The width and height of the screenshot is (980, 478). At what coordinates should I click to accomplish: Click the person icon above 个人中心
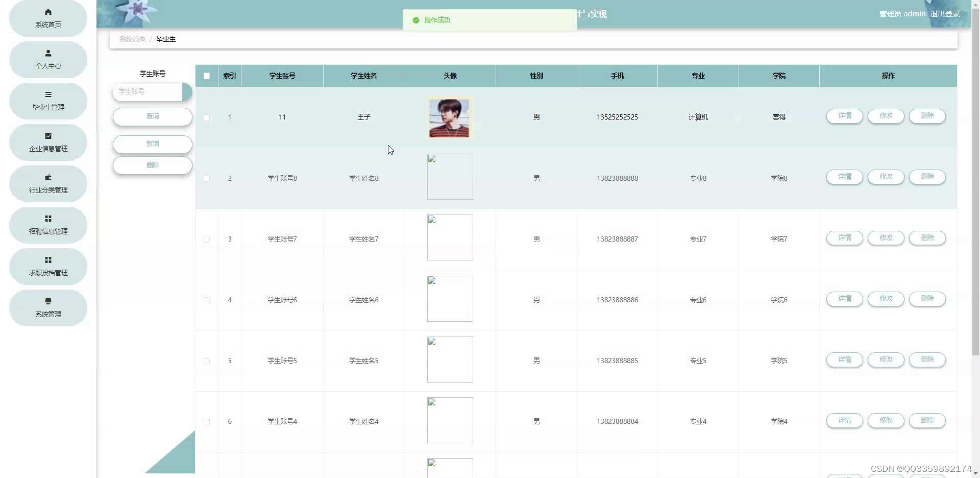tap(48, 53)
